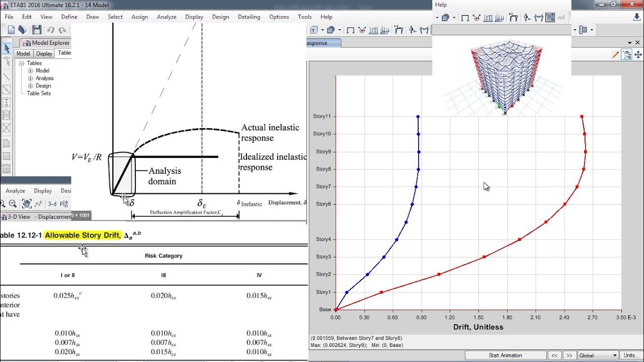Click the >> next step button
Screen dimensions: 644x362
click(x=570, y=355)
